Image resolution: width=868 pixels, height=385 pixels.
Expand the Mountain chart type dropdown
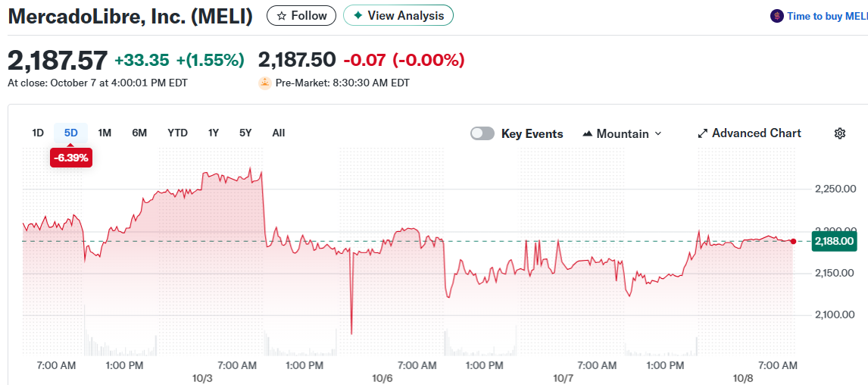[x=657, y=134]
